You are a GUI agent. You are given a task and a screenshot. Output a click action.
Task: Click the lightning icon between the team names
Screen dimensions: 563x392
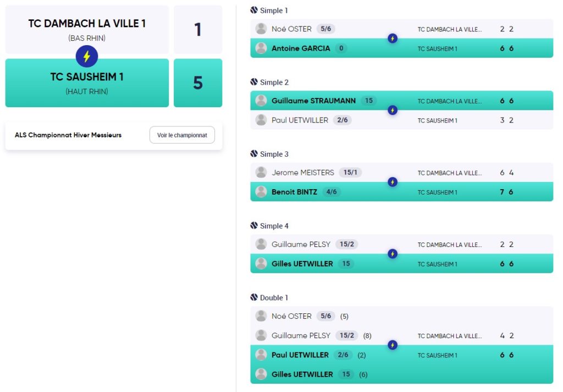(x=86, y=57)
